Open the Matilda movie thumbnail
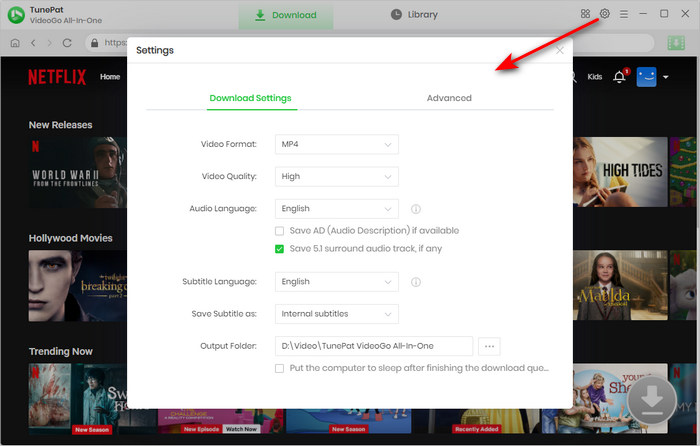 pyautogui.click(x=620, y=285)
